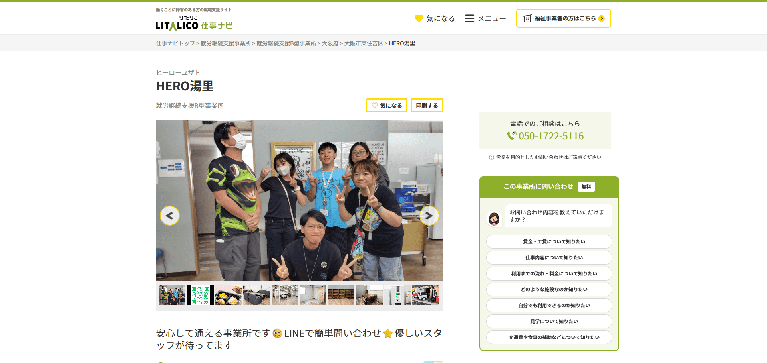The image size is (767, 363).
Task: Select the bento food thumbnail
Action: (x=228, y=295)
